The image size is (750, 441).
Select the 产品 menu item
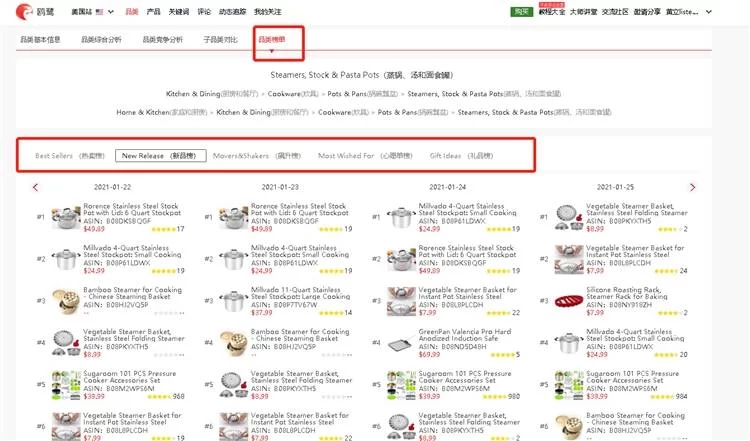[x=153, y=11]
